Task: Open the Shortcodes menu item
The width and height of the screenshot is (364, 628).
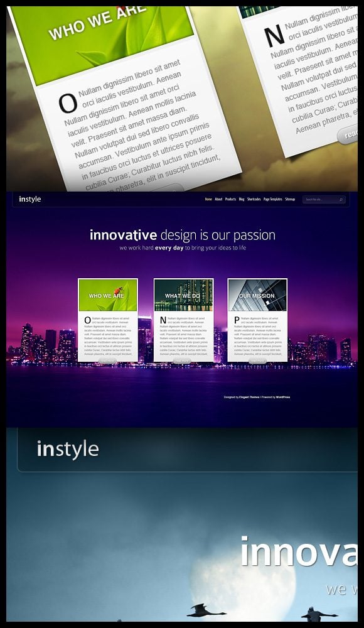Action: point(254,199)
